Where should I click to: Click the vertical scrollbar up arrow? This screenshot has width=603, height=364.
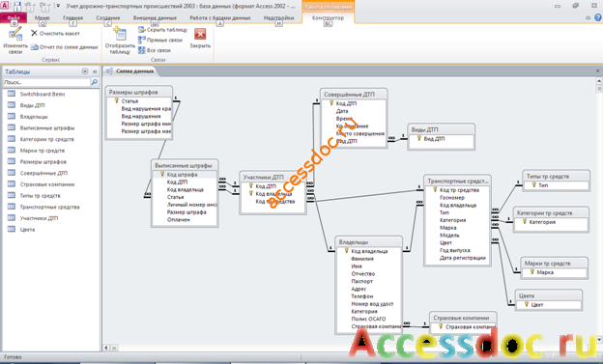tap(599, 81)
